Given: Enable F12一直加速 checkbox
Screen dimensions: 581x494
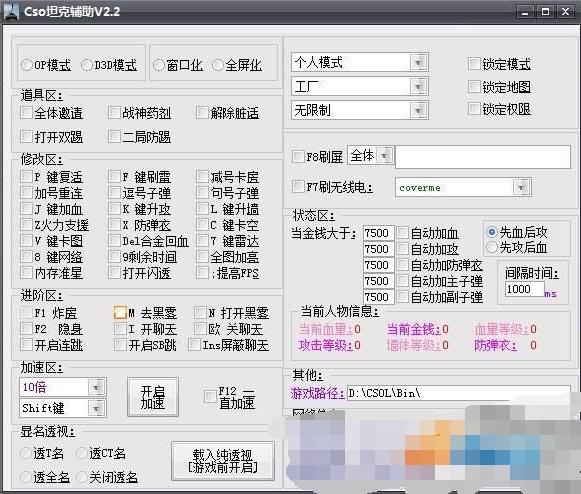Looking at the screenshot, I should [x=210, y=397].
